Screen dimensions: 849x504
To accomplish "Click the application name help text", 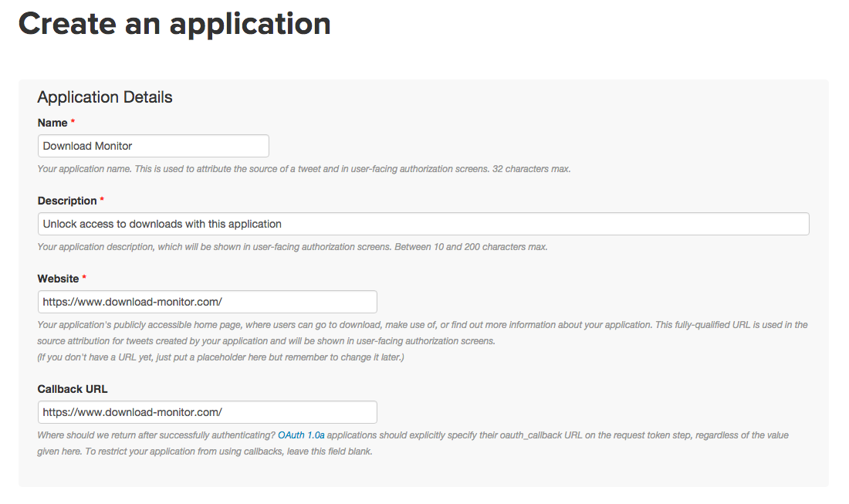I will coord(304,168).
